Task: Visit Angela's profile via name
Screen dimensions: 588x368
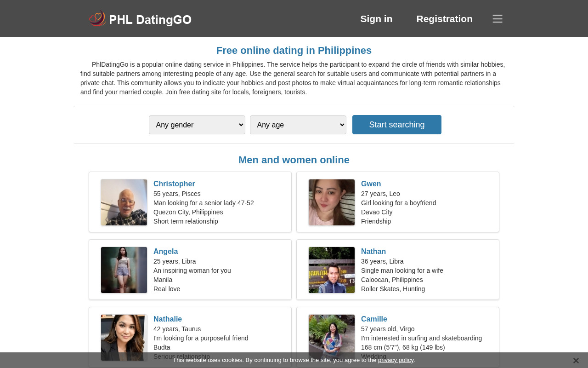Action: click(x=165, y=252)
